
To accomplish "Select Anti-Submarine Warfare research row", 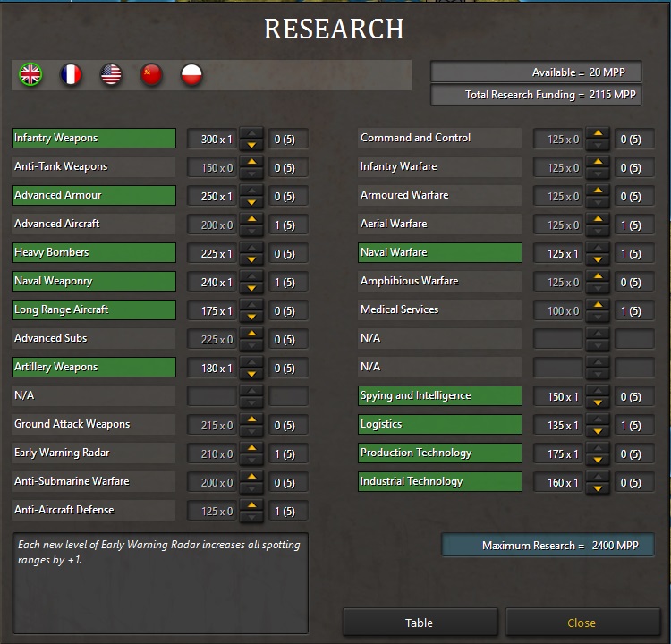I will [94, 482].
